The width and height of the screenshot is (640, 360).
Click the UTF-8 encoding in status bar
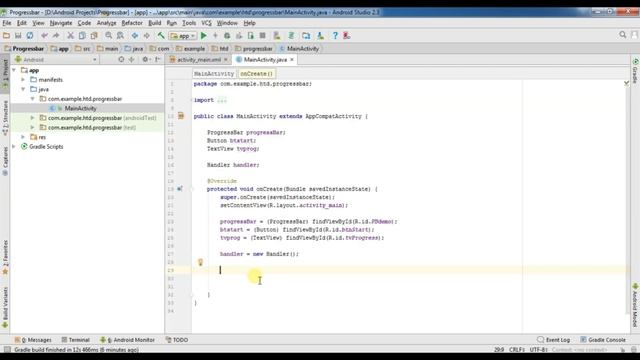(x=539, y=350)
